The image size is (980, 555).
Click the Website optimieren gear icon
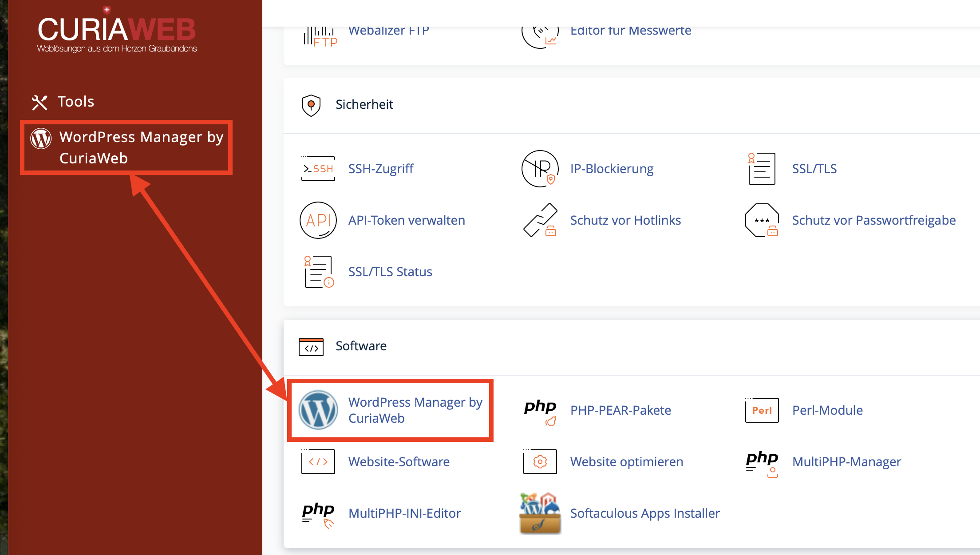pos(540,462)
